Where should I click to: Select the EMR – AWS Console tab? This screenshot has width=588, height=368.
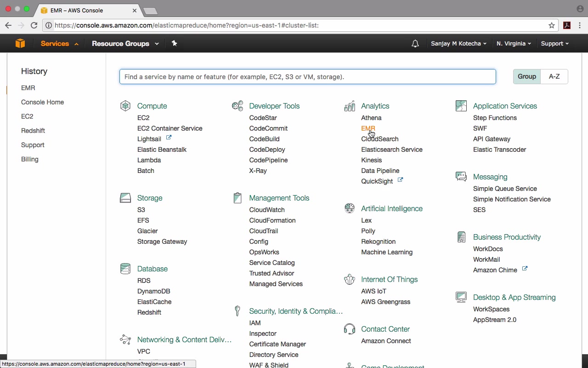pos(87,10)
